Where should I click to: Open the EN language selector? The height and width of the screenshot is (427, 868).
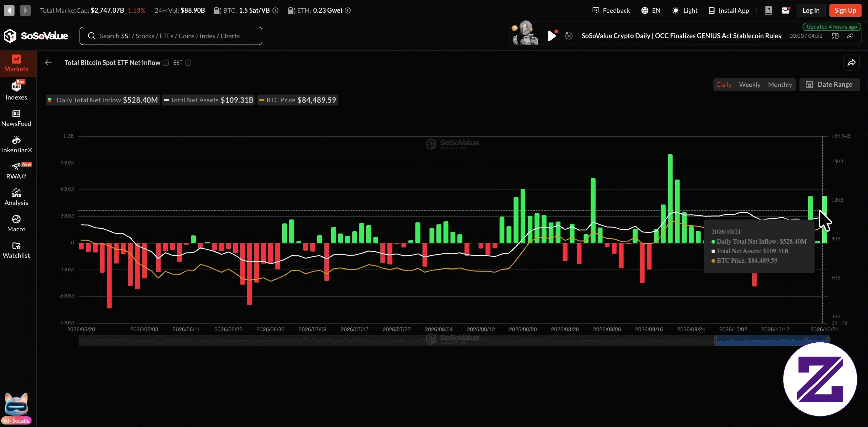pos(651,10)
